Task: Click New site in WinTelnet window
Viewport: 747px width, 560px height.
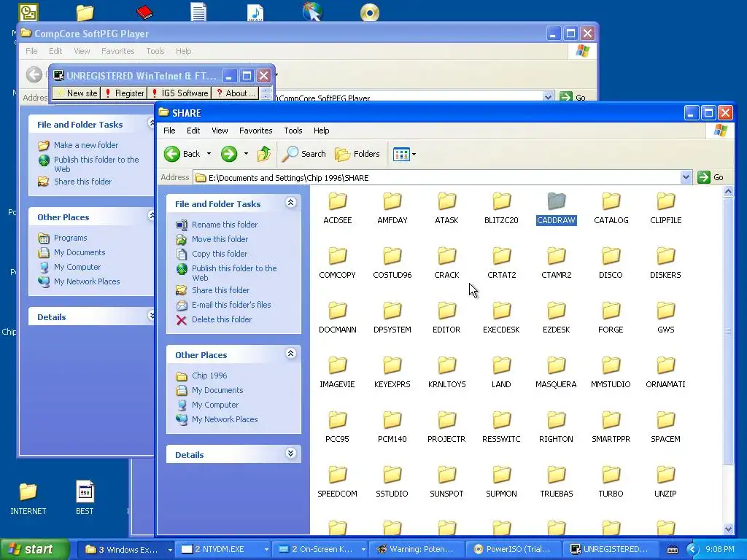Action: (x=77, y=93)
